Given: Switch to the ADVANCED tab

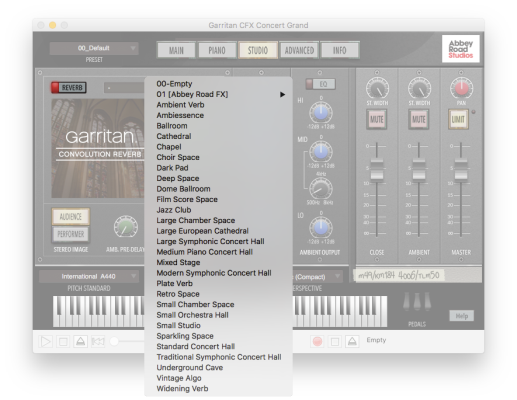Looking at the screenshot, I should click(x=299, y=50).
